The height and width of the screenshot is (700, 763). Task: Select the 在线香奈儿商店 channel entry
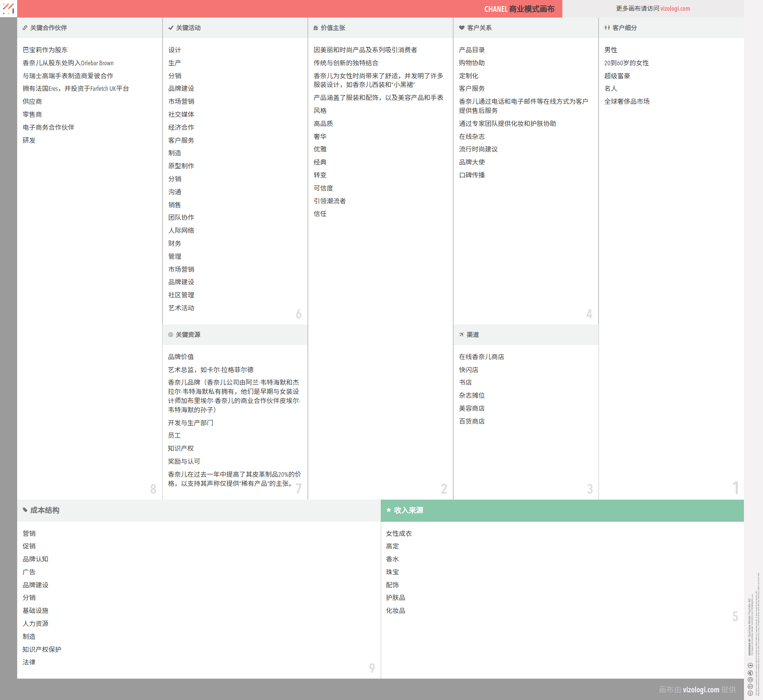481,357
